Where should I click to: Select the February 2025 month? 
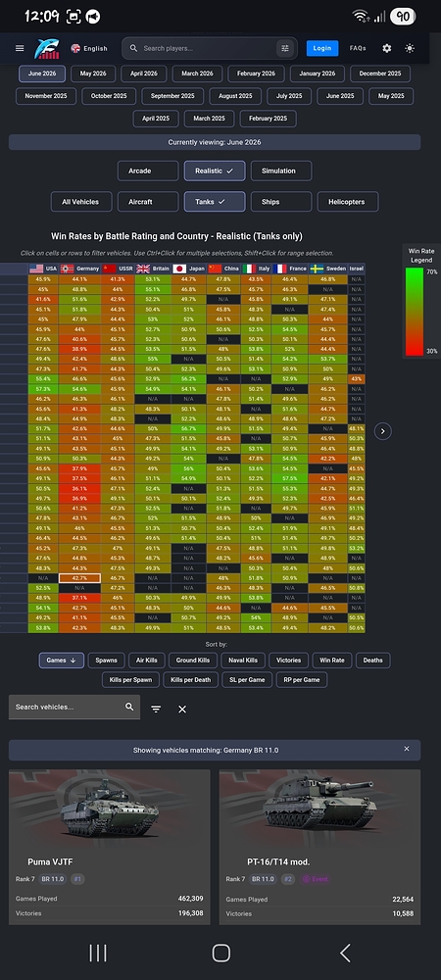(268, 119)
